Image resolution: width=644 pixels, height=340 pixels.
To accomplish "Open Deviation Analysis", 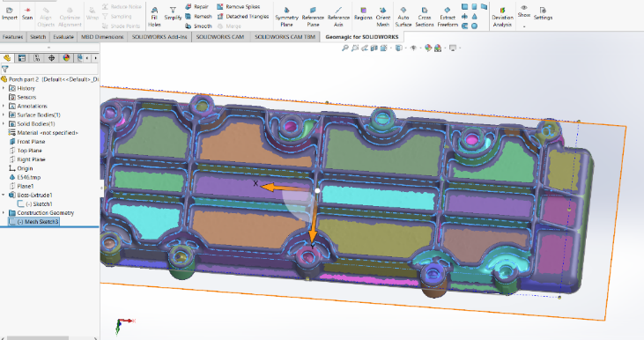I will tap(502, 17).
